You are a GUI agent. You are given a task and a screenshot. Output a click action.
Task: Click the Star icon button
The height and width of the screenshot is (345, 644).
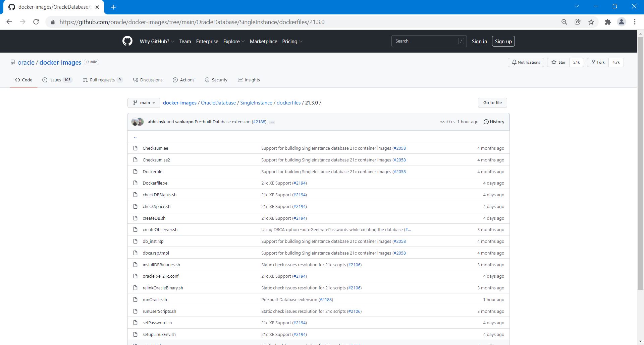click(558, 62)
